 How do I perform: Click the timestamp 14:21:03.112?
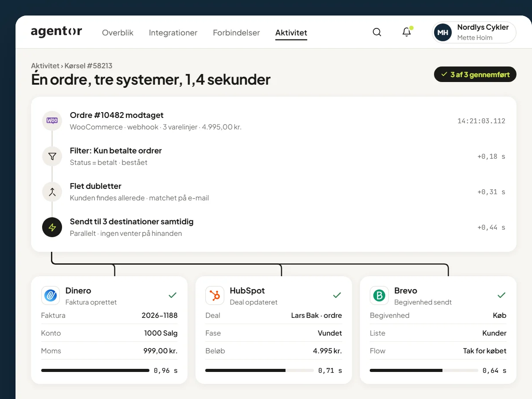click(481, 121)
